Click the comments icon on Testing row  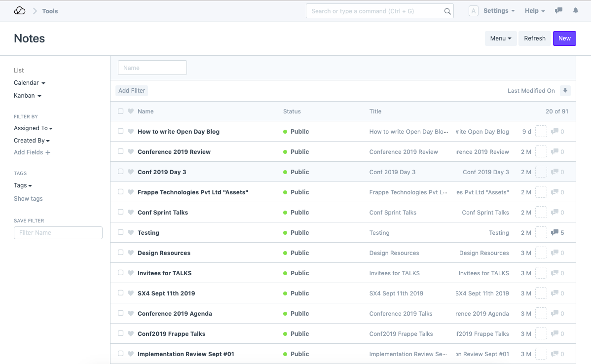point(554,233)
